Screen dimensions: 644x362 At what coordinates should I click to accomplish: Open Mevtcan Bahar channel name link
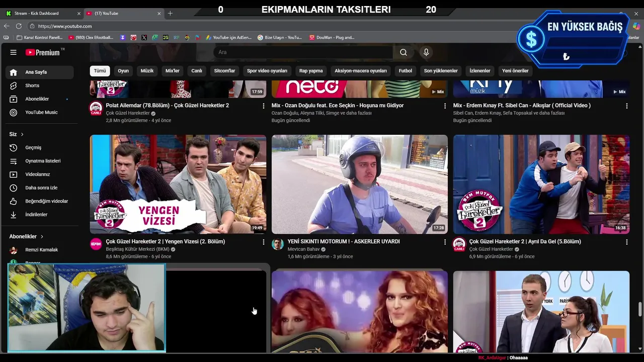[303, 249]
